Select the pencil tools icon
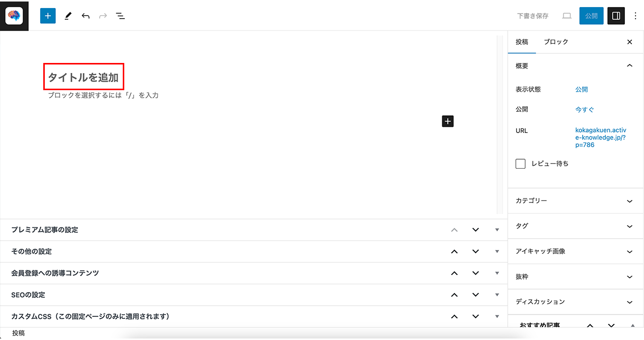The width and height of the screenshot is (644, 340). tap(68, 16)
